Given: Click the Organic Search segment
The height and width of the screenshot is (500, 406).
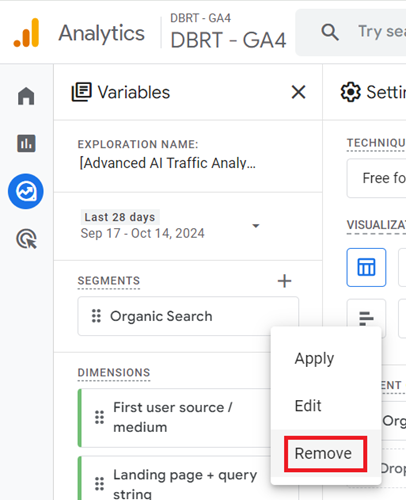Looking at the screenshot, I should [188, 316].
